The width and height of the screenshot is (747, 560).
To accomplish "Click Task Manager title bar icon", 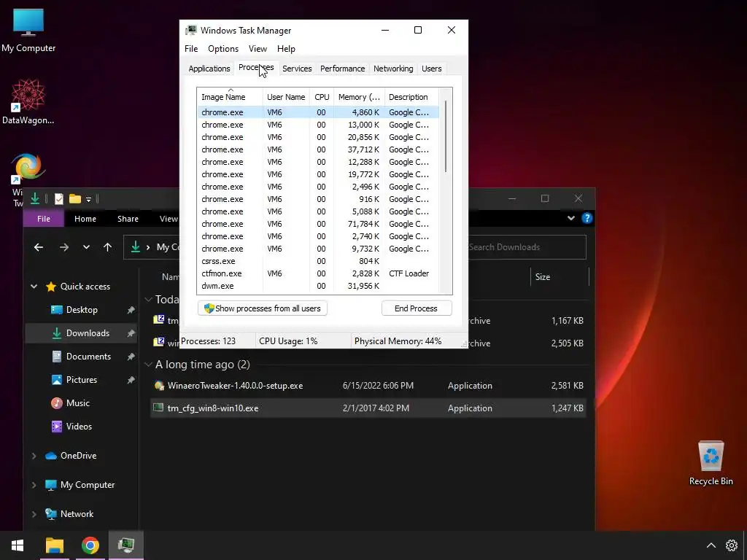I will [191, 30].
